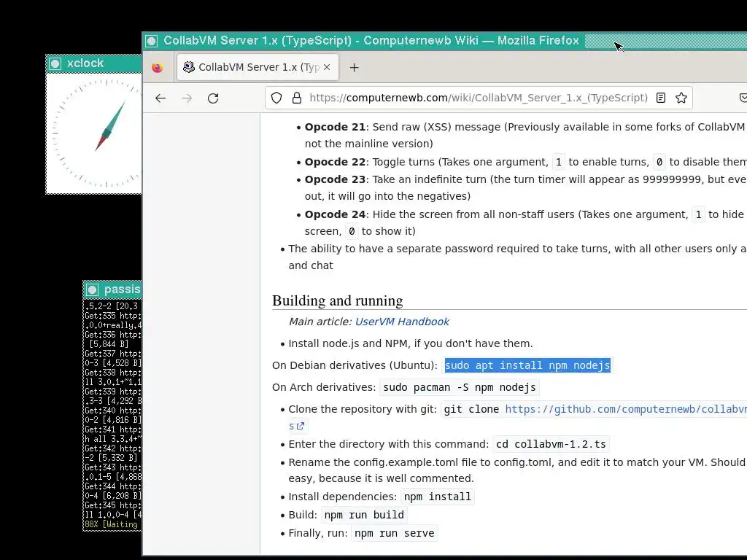Go back using the Firefox back arrow
This screenshot has height=560, width=747.
point(160,98)
